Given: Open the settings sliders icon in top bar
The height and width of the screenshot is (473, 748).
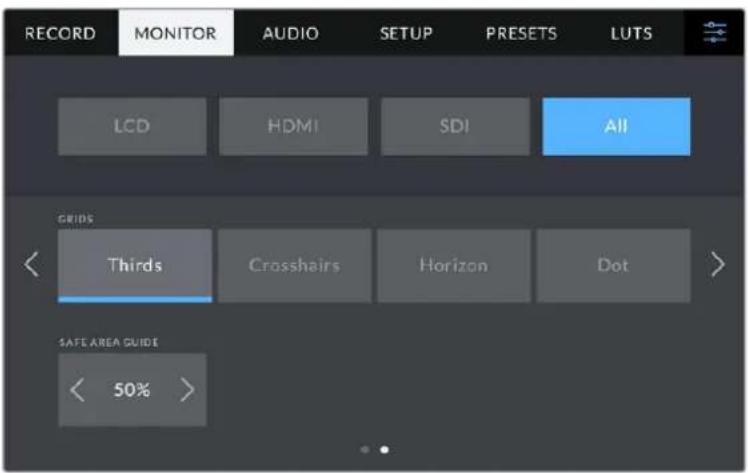Looking at the screenshot, I should point(715,32).
